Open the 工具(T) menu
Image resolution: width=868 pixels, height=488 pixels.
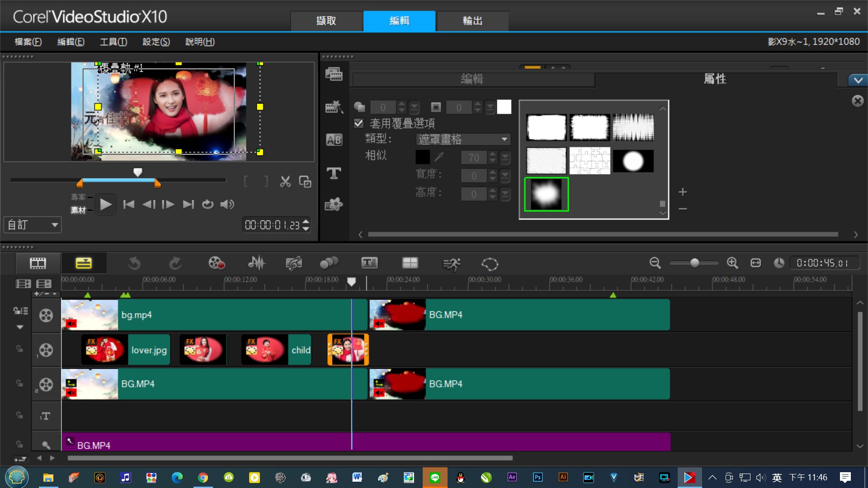click(113, 42)
